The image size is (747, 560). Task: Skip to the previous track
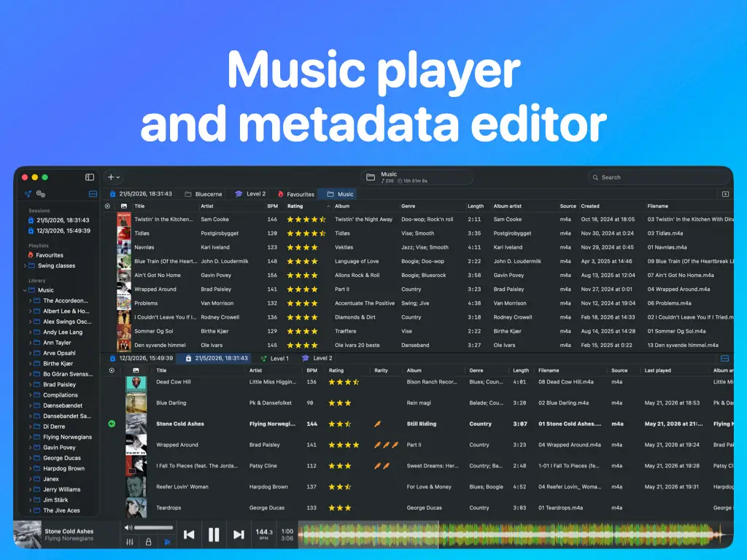tap(189, 534)
